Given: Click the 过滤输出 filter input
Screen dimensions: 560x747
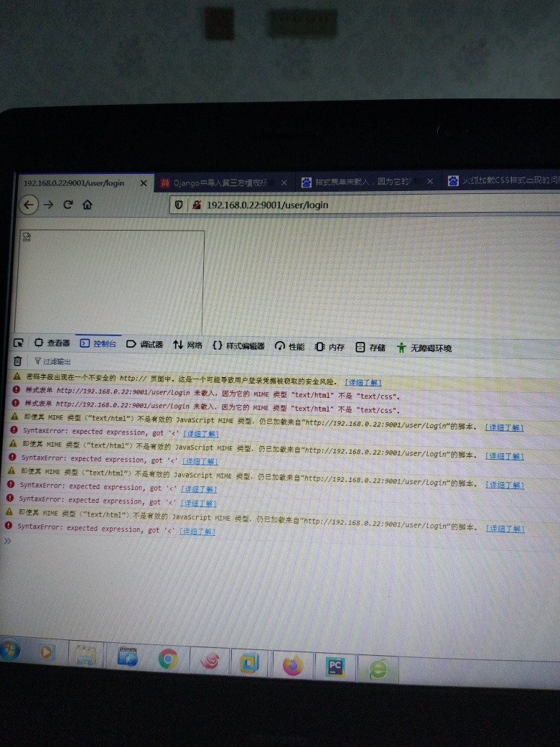Looking at the screenshot, I should [52, 361].
